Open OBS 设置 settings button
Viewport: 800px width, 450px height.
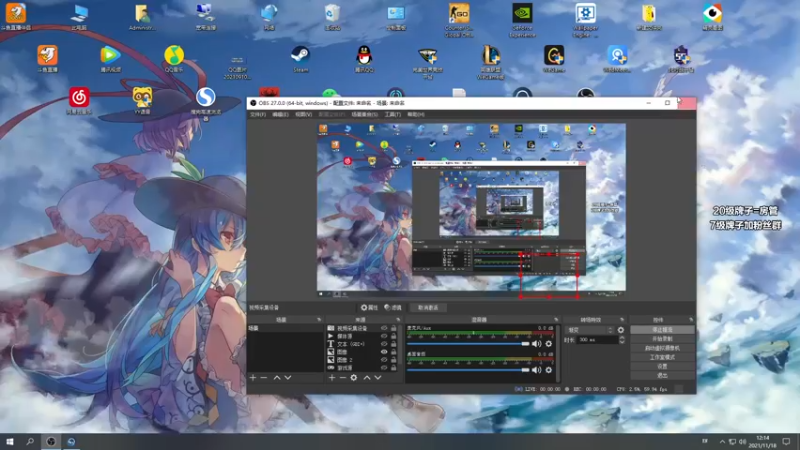pos(662,366)
